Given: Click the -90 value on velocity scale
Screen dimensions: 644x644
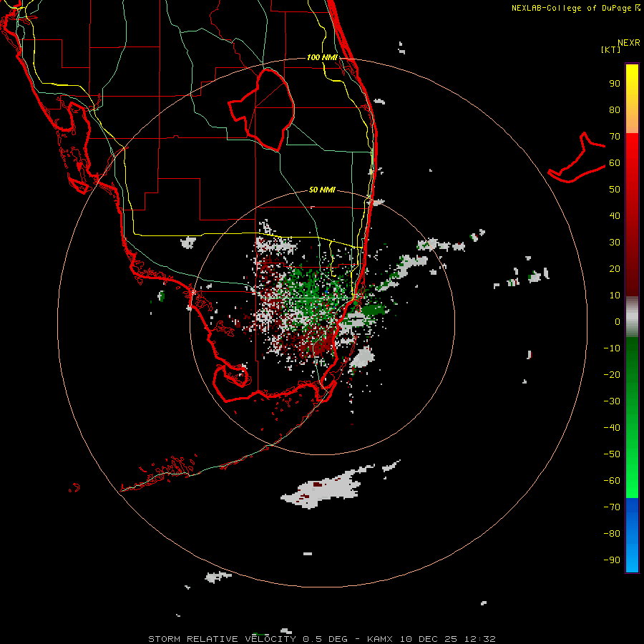Looking at the screenshot, I should point(612,560).
